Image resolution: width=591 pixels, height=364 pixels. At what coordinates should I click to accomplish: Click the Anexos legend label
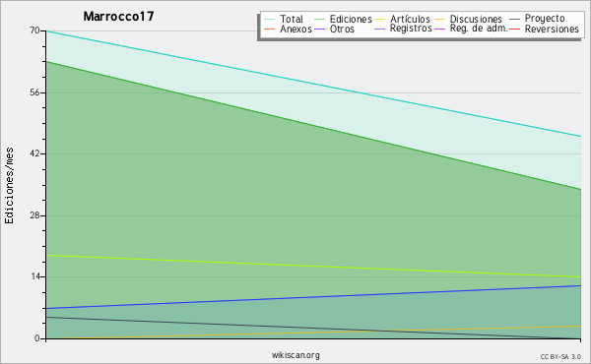pyautogui.click(x=295, y=29)
